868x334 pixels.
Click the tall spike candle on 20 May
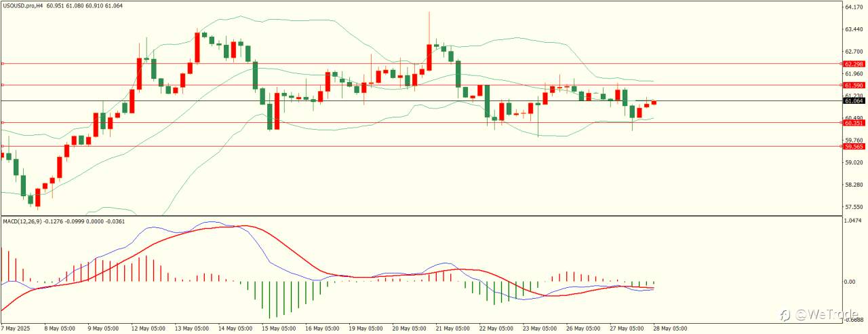[x=429, y=41]
